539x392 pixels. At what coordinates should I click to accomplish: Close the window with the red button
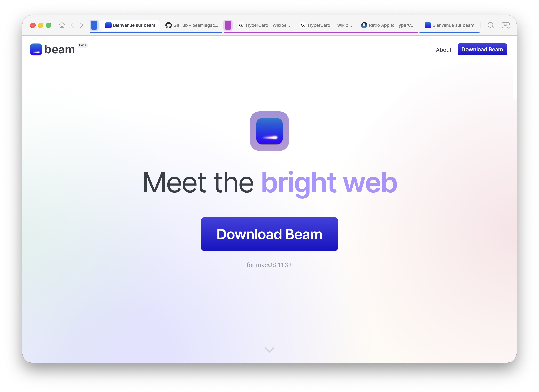(x=33, y=25)
